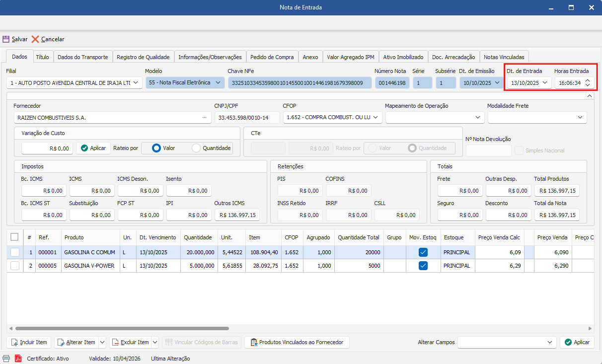Click Alterar Item edit icon

[61, 342]
